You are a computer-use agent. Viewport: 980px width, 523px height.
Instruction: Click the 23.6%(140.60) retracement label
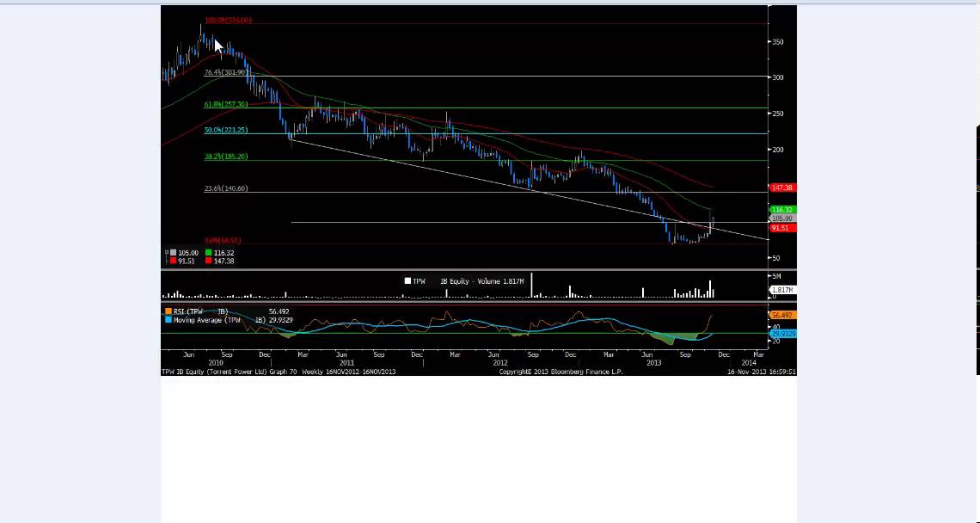[x=225, y=188]
